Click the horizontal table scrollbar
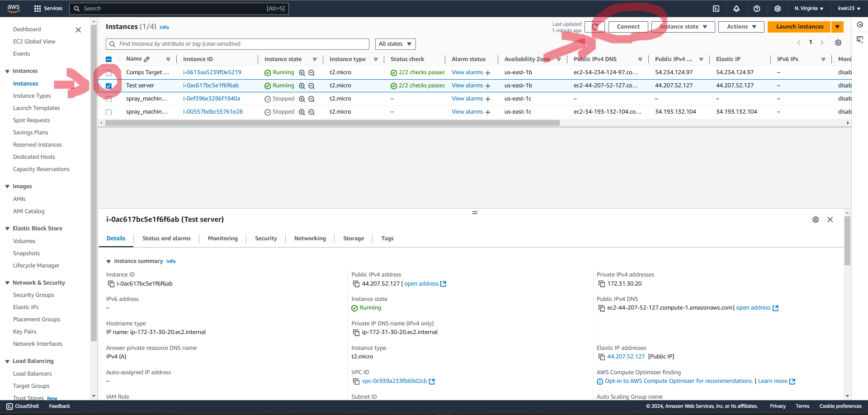Screen dimensions: 868x415 tap(332, 123)
